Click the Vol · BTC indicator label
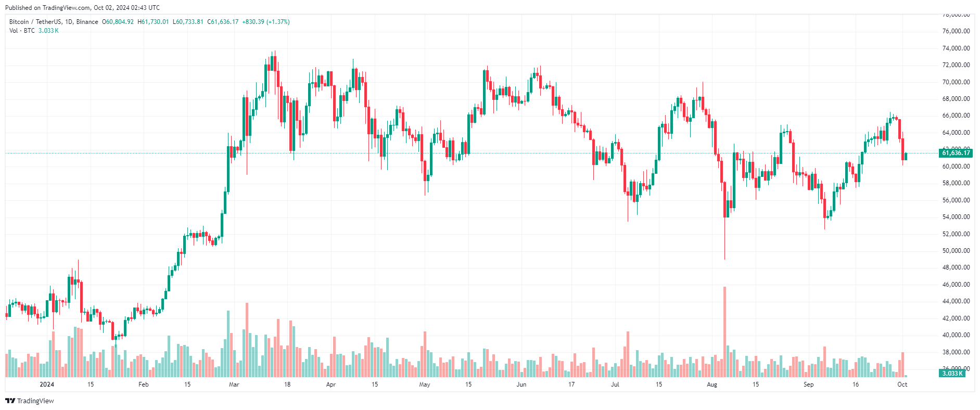The image size is (980, 410). (22, 31)
